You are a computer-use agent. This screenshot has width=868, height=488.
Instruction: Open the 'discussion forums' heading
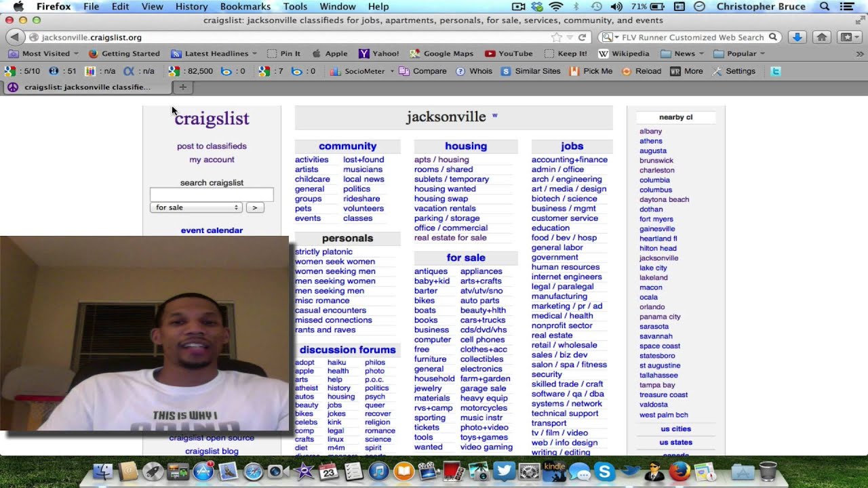click(347, 350)
